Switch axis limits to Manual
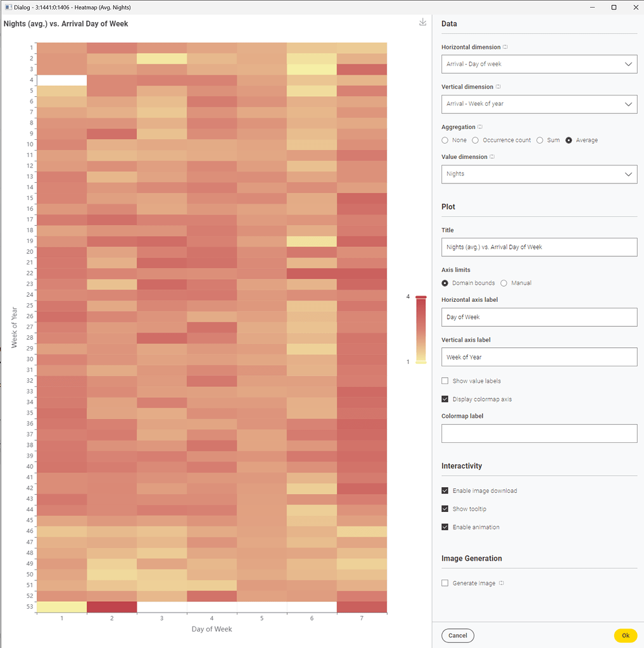Viewport: 644px width, 648px height. point(503,283)
